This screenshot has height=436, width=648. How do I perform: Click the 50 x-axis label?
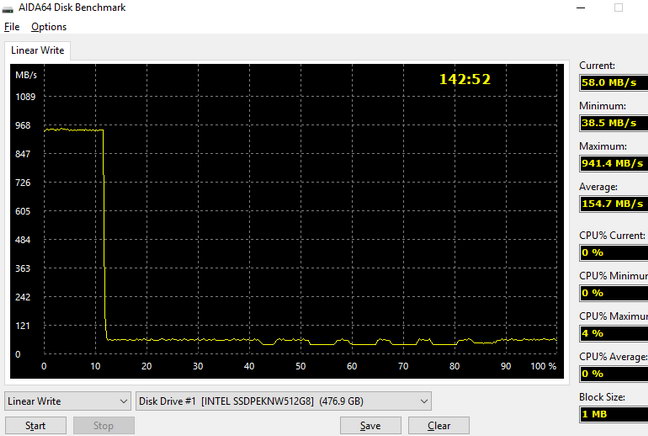point(300,366)
